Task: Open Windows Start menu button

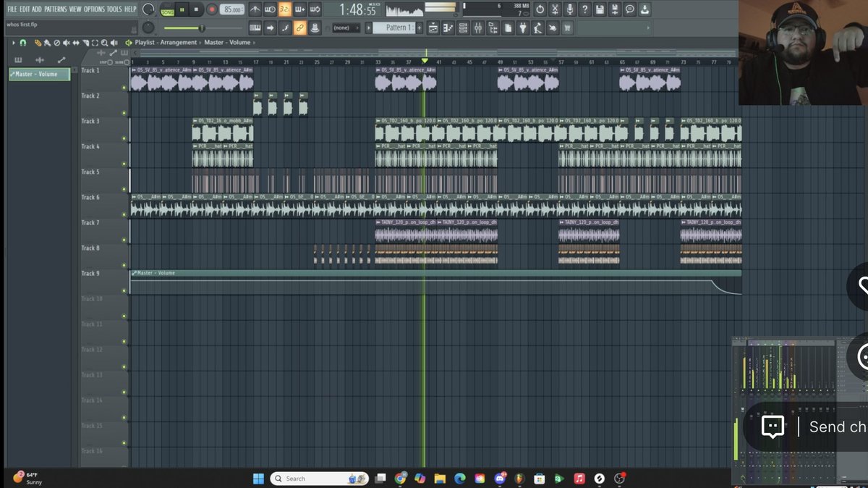Action: tap(258, 479)
